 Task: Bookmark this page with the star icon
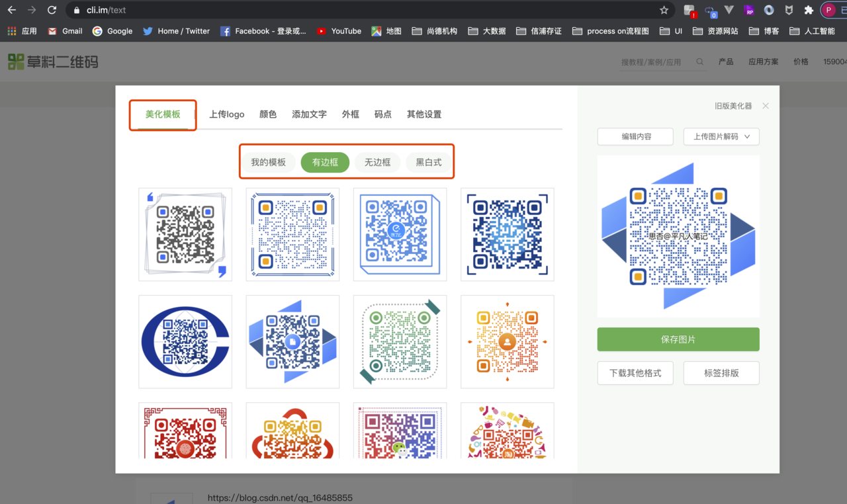[x=664, y=10]
